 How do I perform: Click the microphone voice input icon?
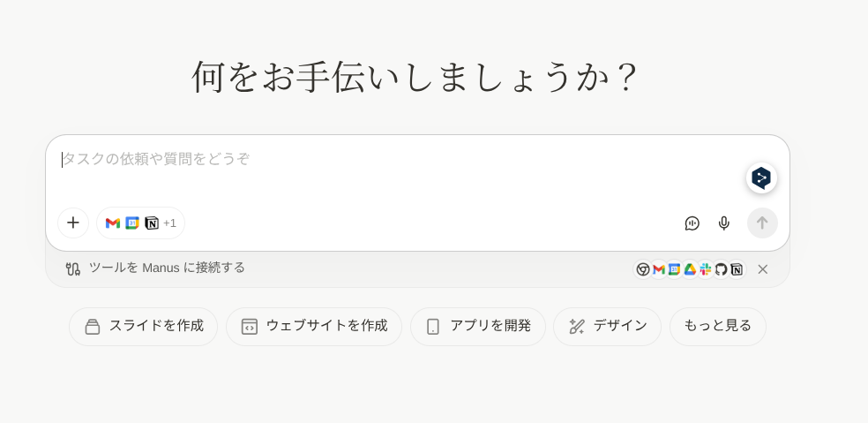(x=724, y=223)
